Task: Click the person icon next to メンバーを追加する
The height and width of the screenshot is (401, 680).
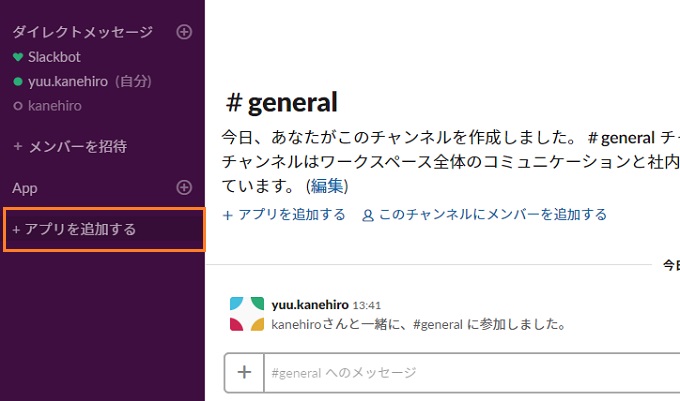Action: point(368,215)
